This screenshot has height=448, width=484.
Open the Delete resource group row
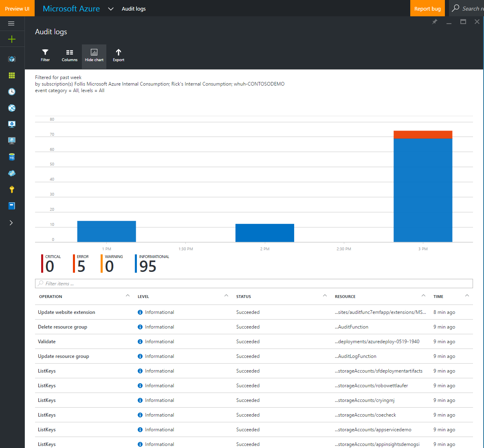(254, 327)
